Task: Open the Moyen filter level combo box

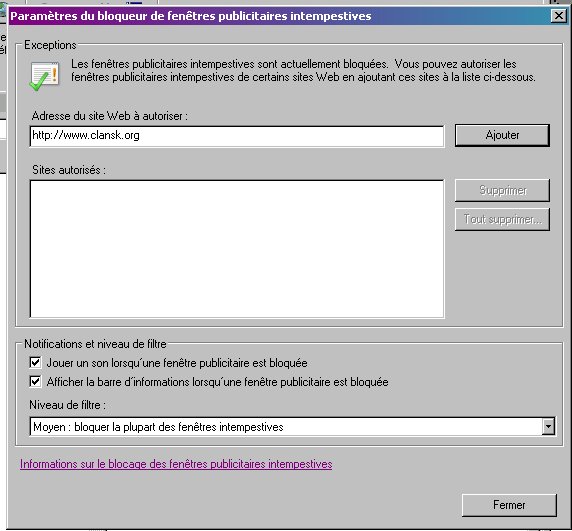Action: [292, 426]
